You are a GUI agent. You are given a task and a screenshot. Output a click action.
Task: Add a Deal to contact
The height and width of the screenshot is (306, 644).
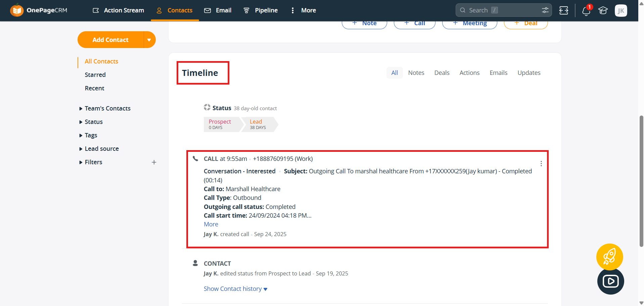click(x=526, y=24)
